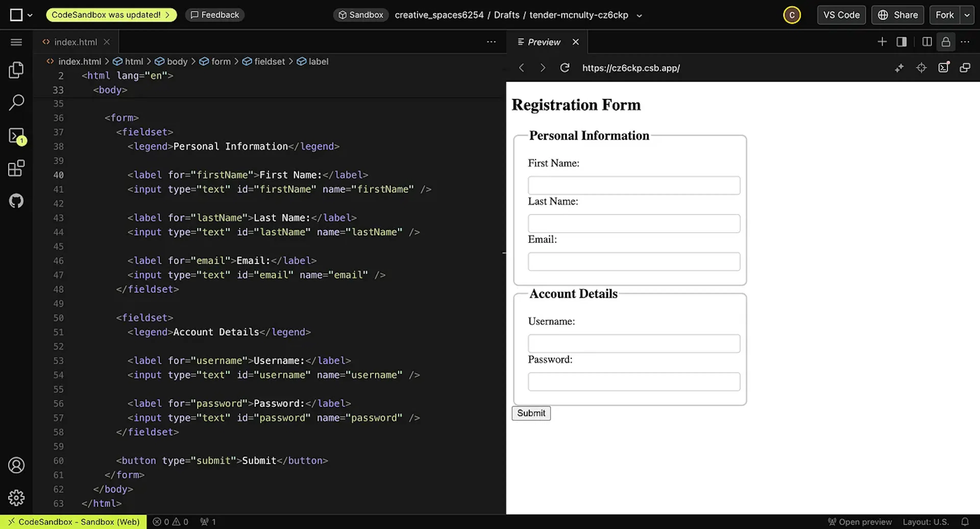Click the First Name input field
The height and width of the screenshot is (529, 980).
pos(634,185)
